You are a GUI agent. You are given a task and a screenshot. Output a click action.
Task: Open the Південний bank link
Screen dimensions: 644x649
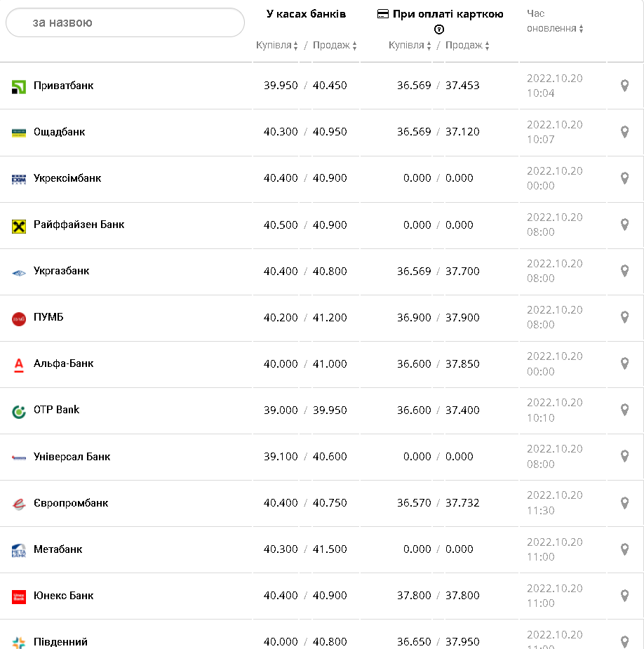[x=60, y=642]
